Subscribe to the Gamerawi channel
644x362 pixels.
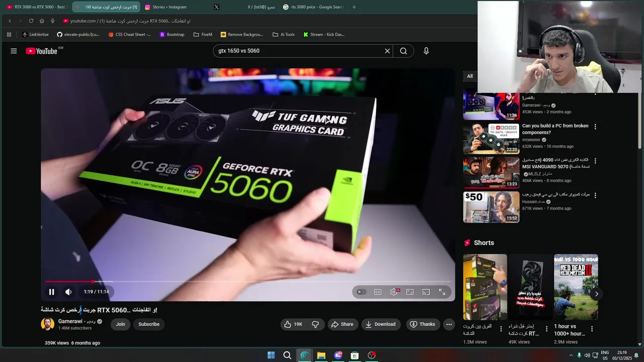point(149,324)
